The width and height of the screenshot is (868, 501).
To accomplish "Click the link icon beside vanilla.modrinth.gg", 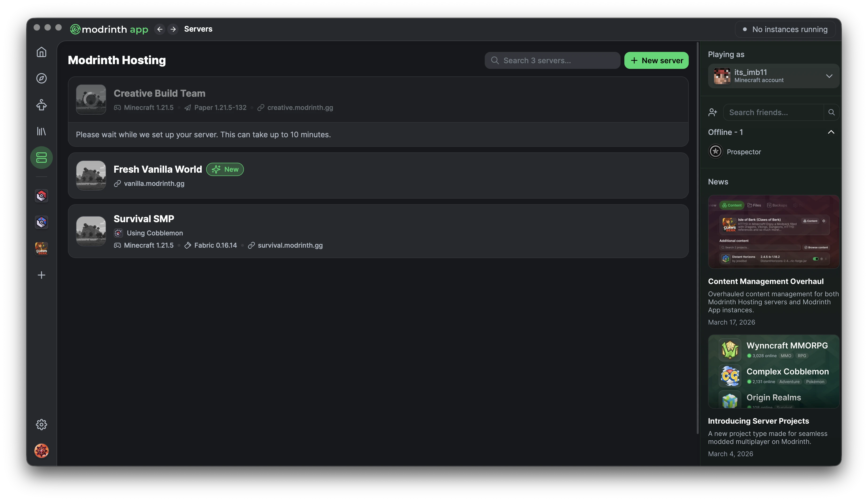I will coord(117,184).
